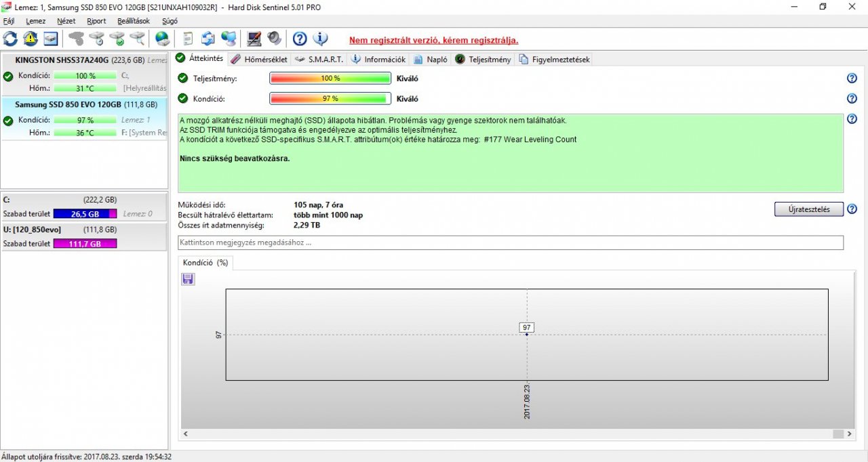Open the surface test magnifier disk icon
Viewport: 868px width, 462px height.
pyautogui.click(x=138, y=39)
